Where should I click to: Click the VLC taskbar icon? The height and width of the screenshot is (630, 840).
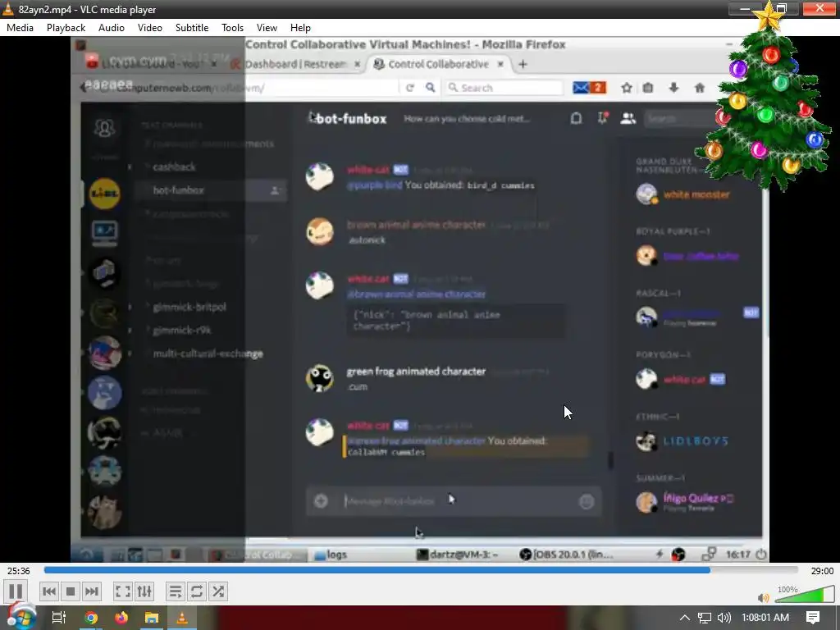point(182,618)
